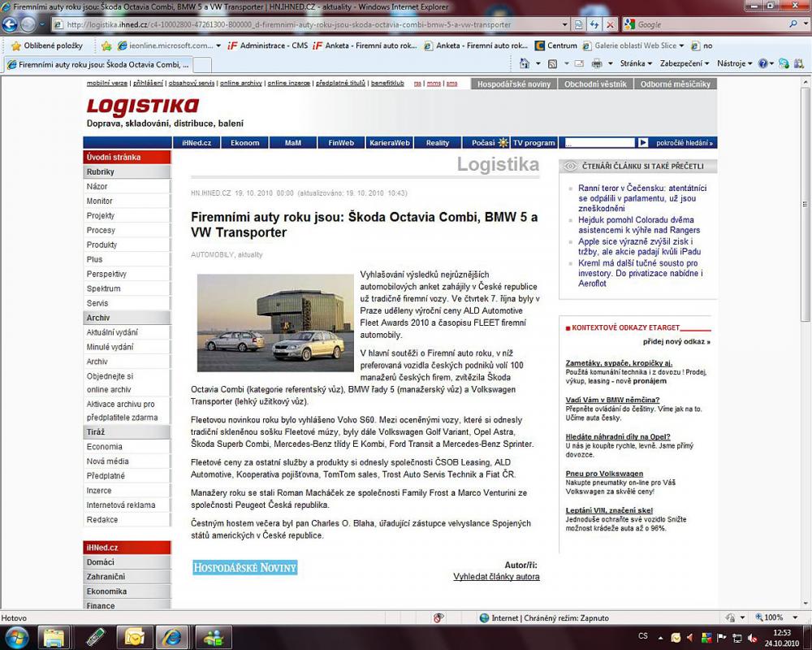Expand the address bar URL history dropdown
Viewport: 812px width, 650px height.
564,24
